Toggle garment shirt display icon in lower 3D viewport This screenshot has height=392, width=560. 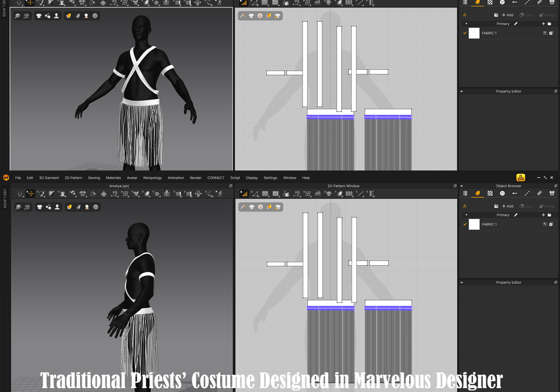click(39, 207)
